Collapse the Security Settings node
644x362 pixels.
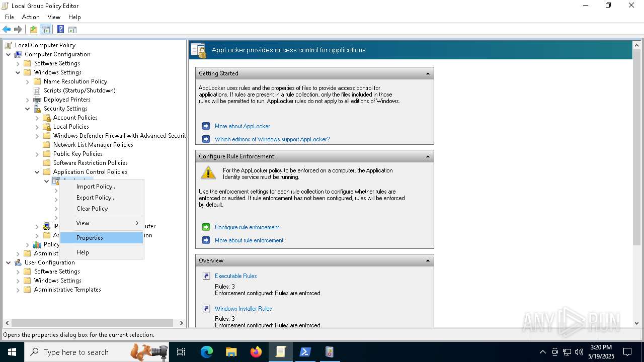(x=28, y=109)
